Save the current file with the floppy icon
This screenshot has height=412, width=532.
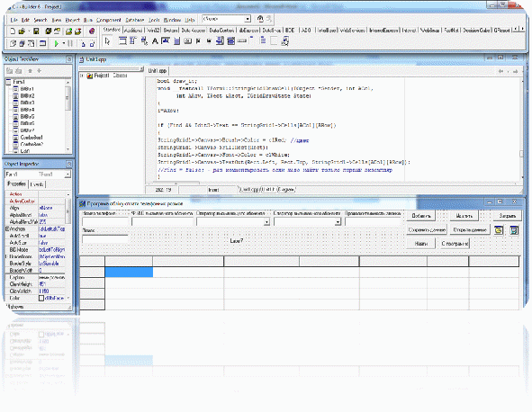pos(36,31)
